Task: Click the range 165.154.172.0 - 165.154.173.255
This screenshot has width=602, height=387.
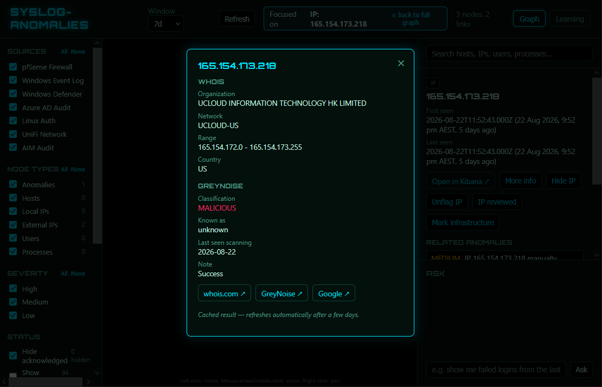Action: [x=250, y=147]
